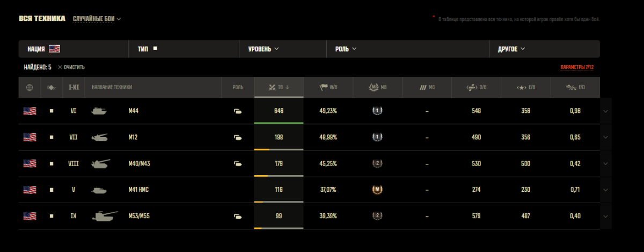The image size is (644, 252).
Task: Sort by experience star (E/B) column
Action: click(525, 87)
